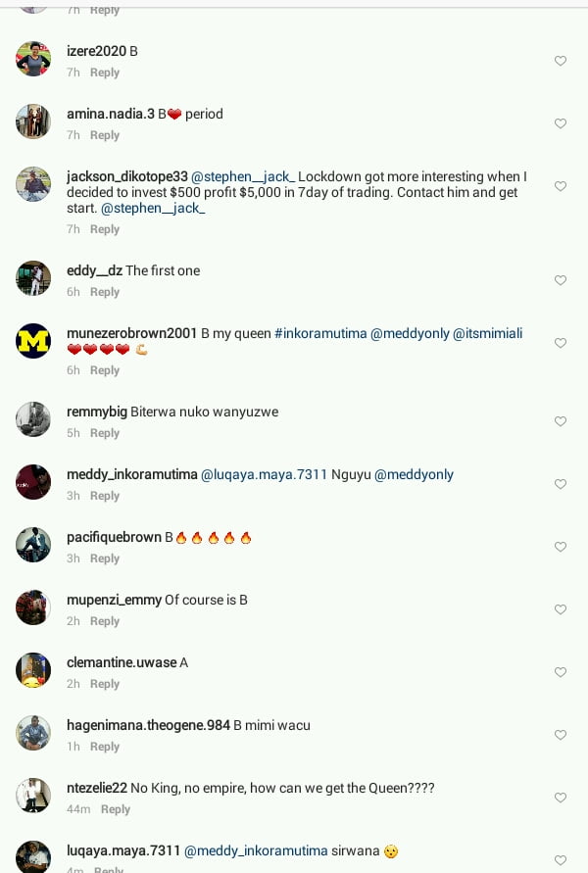588x873 pixels.
Task: Open the @itsmimiali mention
Action: (x=488, y=333)
